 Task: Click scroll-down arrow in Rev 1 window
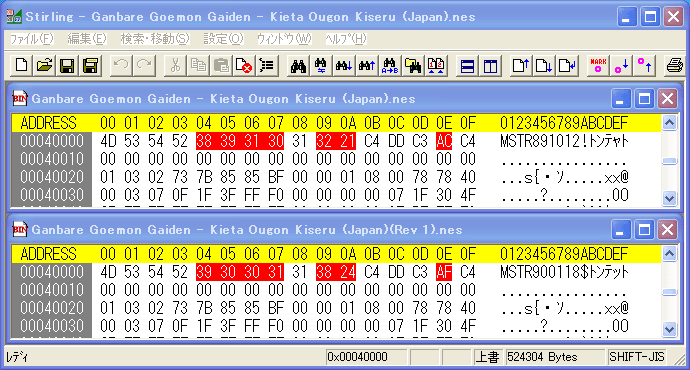[669, 330]
